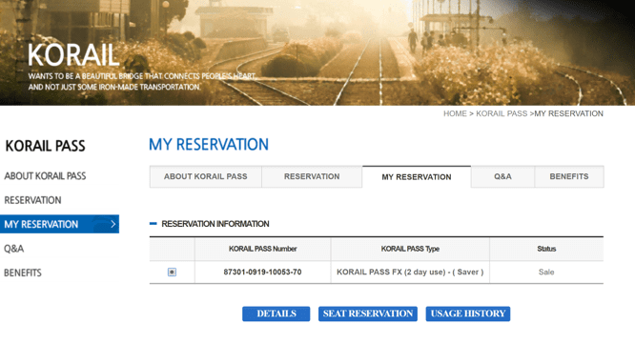Open RESERVATION in the left sidebar
635x364 pixels.
32,200
